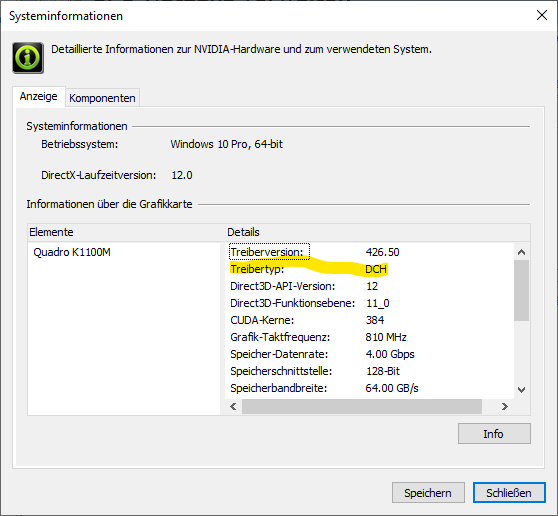The width and height of the screenshot is (558, 516).
Task: Click the vertical scrollbar down arrow
Action: [x=521, y=390]
